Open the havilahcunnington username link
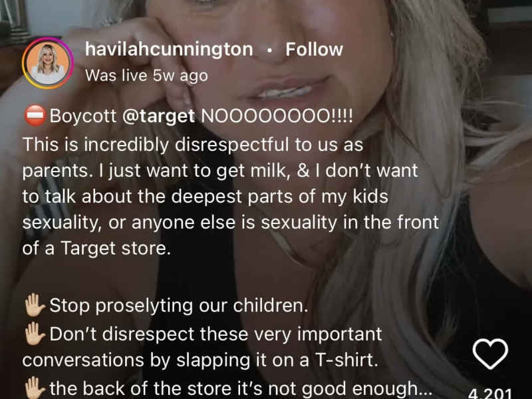 pyautogui.click(x=169, y=49)
